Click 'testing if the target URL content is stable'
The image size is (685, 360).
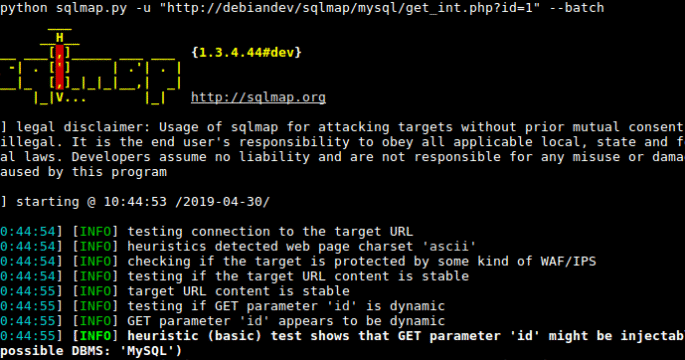pos(298,276)
